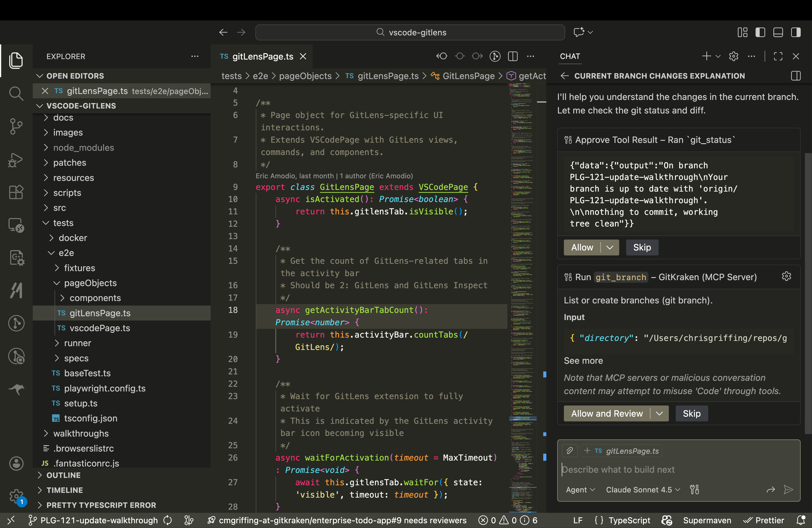
Task: Open the Source Control view
Action: coord(16,126)
